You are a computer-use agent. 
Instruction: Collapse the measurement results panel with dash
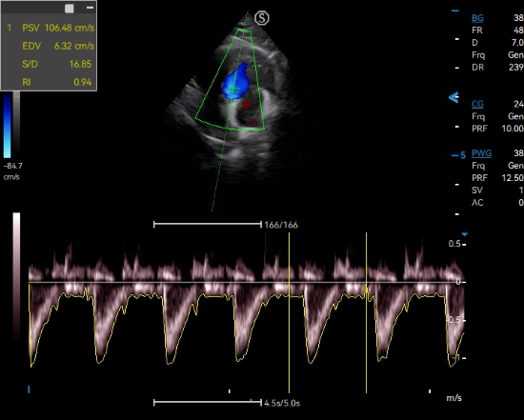(90, 8)
